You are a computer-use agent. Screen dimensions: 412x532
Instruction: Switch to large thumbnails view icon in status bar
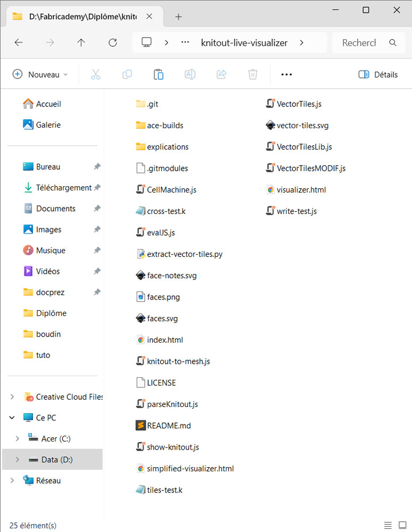[402, 525]
